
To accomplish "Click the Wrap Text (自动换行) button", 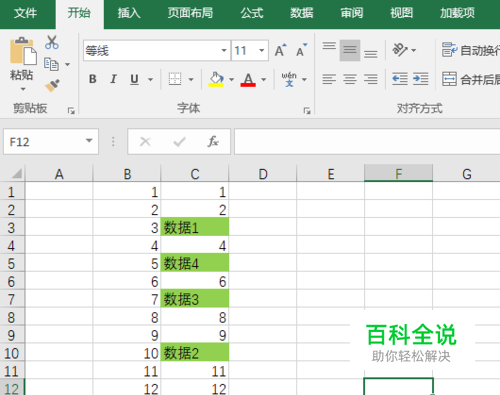I will pos(470,50).
